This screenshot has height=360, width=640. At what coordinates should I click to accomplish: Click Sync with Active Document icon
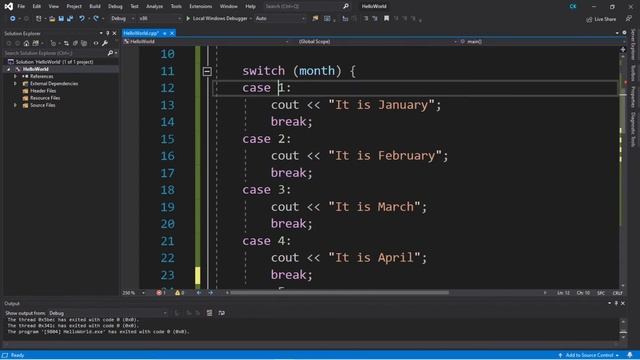[x=66, y=43]
